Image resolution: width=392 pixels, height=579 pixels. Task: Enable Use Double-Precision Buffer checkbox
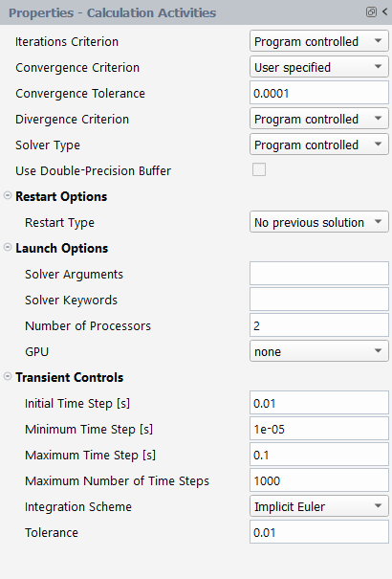259,169
